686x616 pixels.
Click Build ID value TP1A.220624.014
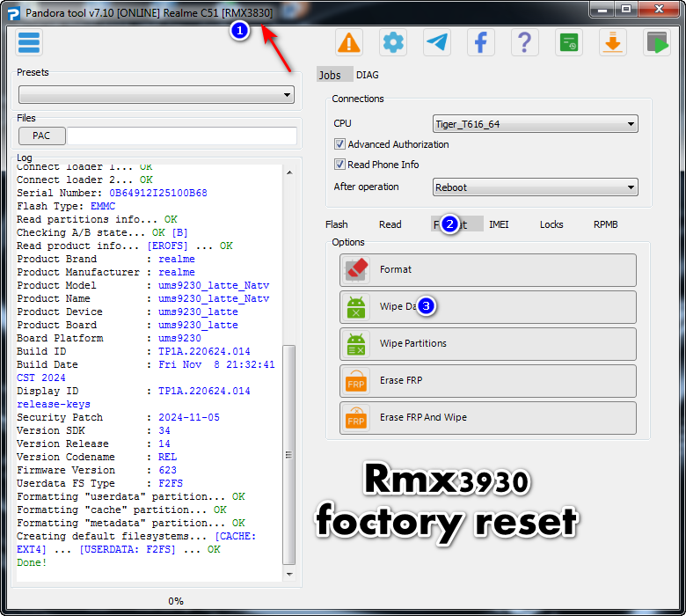pyautogui.click(x=204, y=351)
